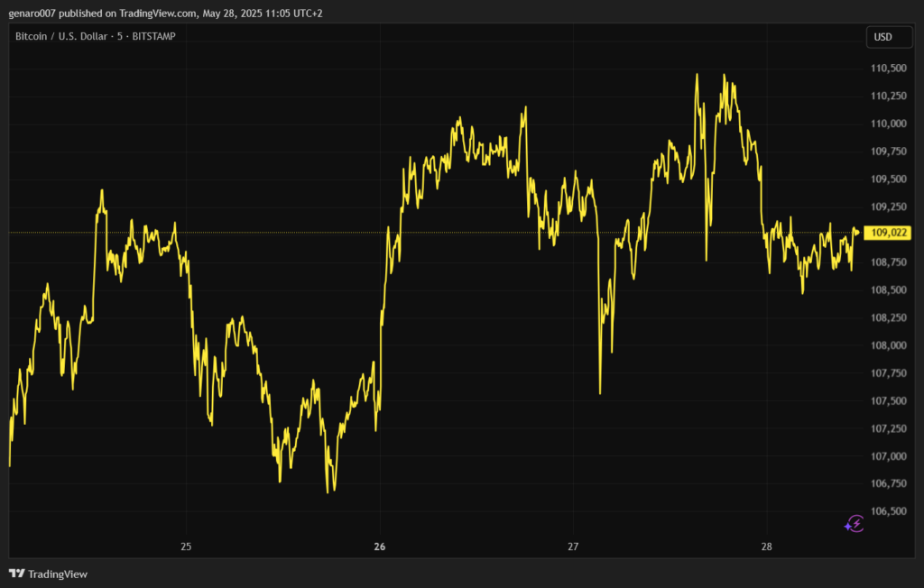
Task: Open the USD currency selector
Action: tap(882, 37)
